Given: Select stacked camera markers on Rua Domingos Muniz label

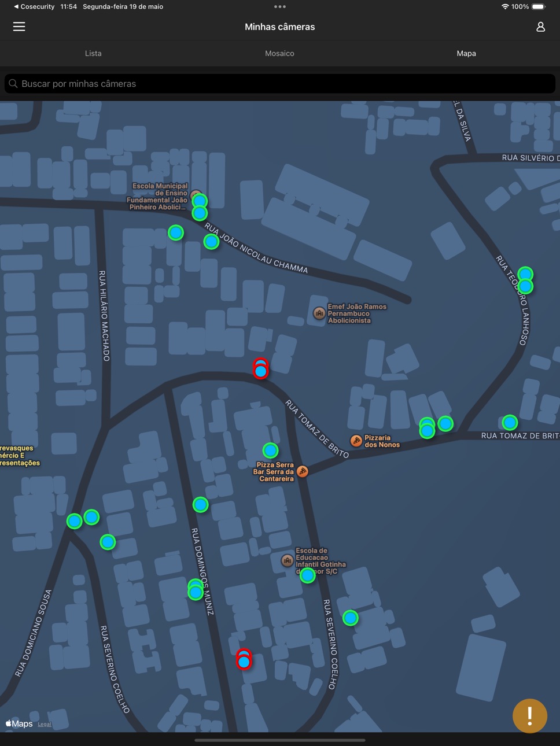Looking at the screenshot, I should (196, 590).
